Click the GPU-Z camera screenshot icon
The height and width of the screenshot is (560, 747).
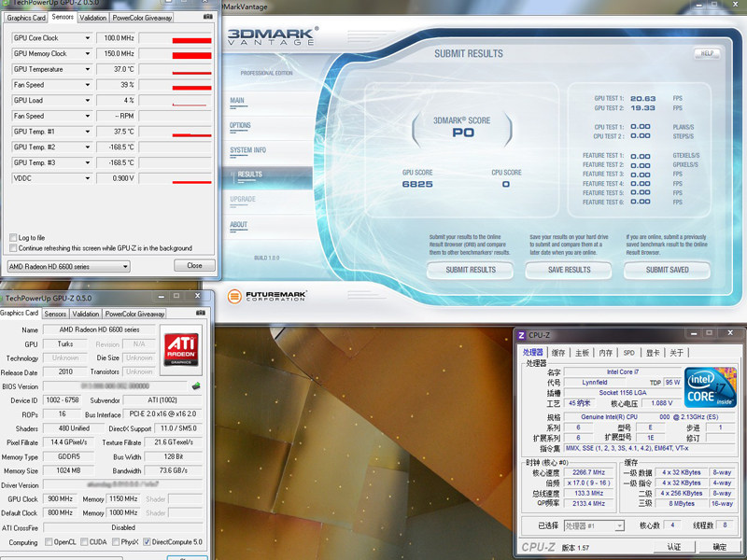(207, 17)
